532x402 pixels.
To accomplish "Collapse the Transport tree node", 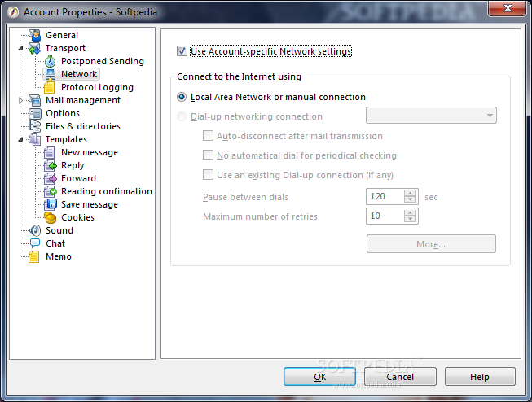I will 20,49.
